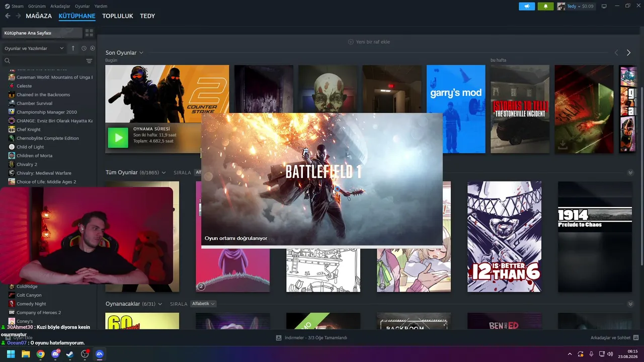The image size is (644, 362).
Task: Open the Steam taskbar icon
Action: point(70,354)
